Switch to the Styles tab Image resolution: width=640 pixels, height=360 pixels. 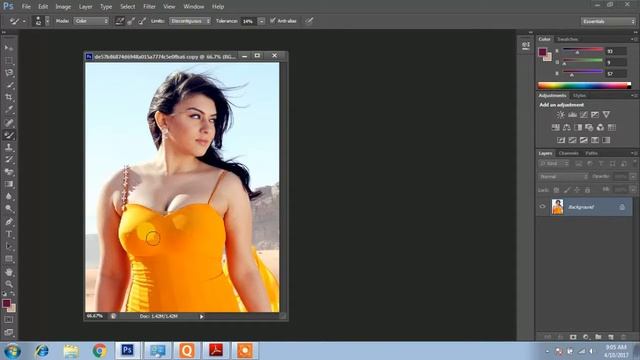[x=579, y=96]
